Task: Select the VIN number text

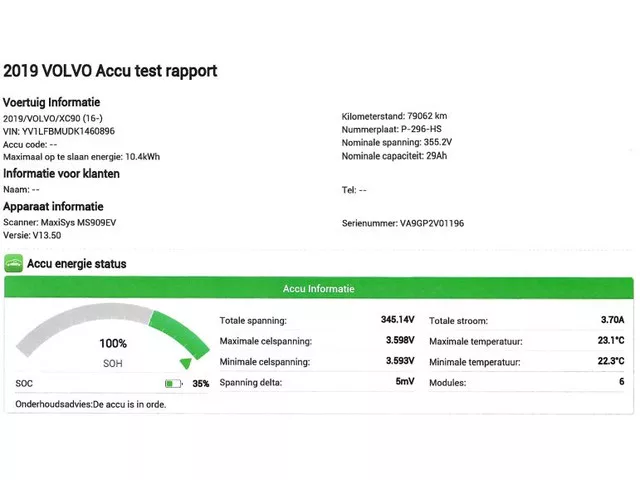Action: (x=59, y=131)
